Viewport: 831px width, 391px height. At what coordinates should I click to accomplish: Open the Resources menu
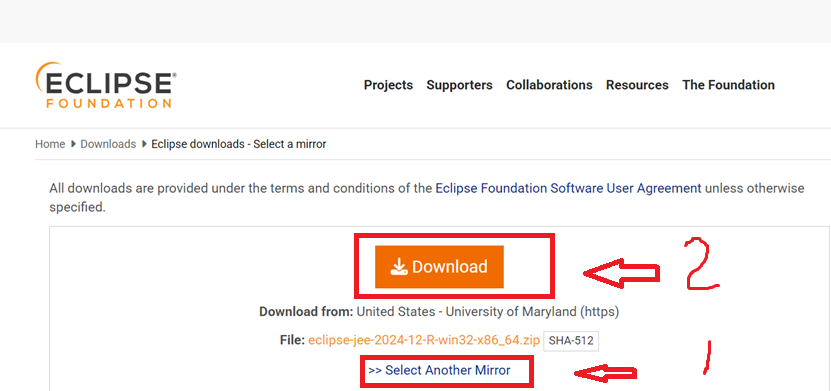pyautogui.click(x=637, y=85)
